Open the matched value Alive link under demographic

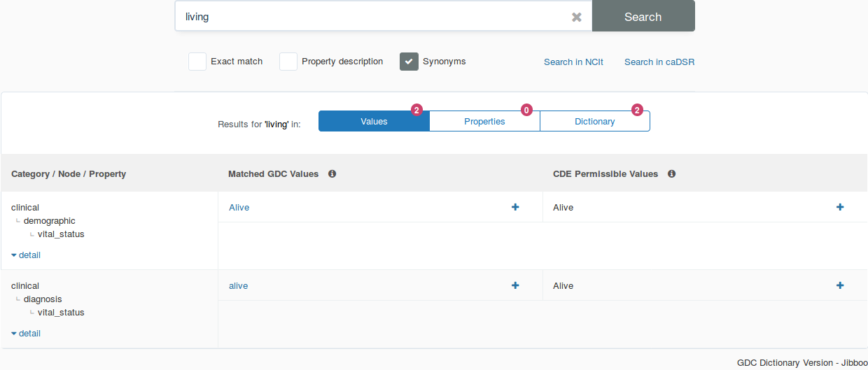click(239, 207)
